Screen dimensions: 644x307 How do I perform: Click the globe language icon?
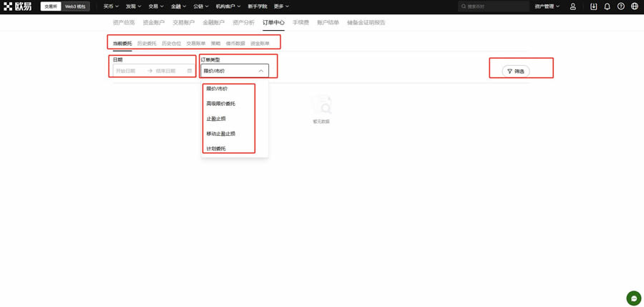[x=634, y=6]
